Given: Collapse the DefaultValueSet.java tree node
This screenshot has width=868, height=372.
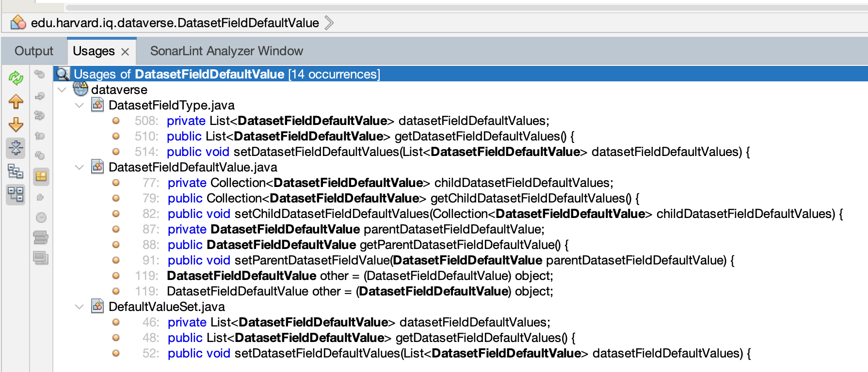Looking at the screenshot, I should click(79, 307).
